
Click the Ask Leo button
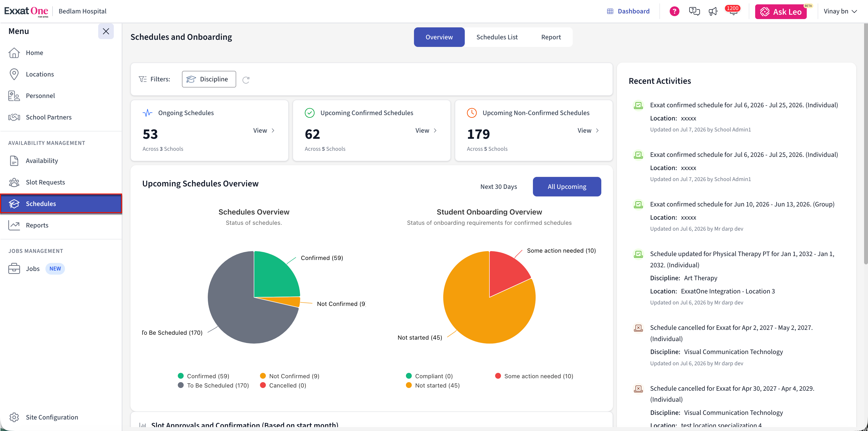pyautogui.click(x=780, y=12)
